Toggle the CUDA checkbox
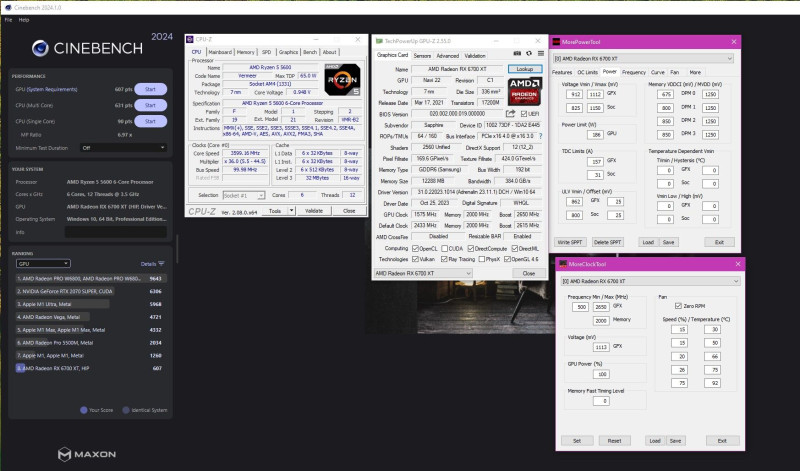 click(444, 249)
